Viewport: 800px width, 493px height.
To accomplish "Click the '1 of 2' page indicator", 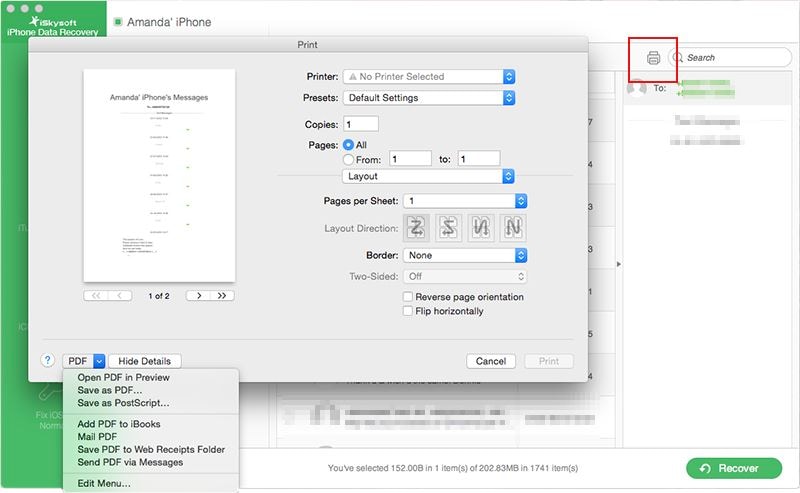I will pos(159,295).
